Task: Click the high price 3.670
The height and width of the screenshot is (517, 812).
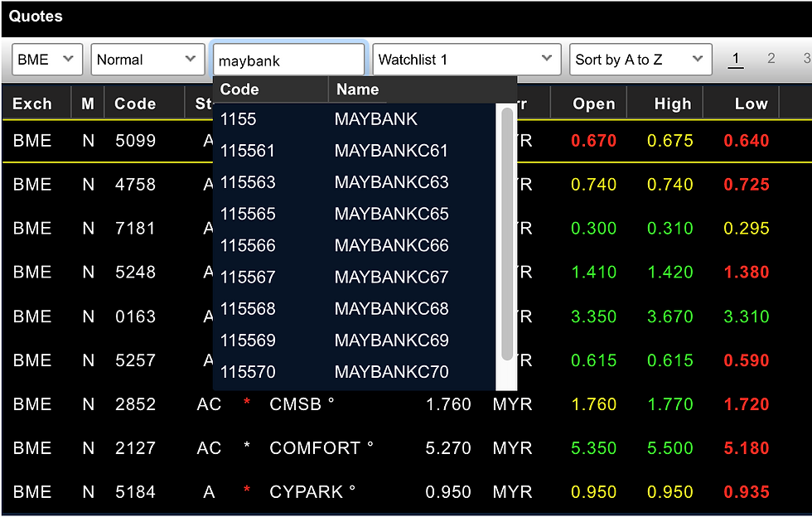Action: point(670,316)
